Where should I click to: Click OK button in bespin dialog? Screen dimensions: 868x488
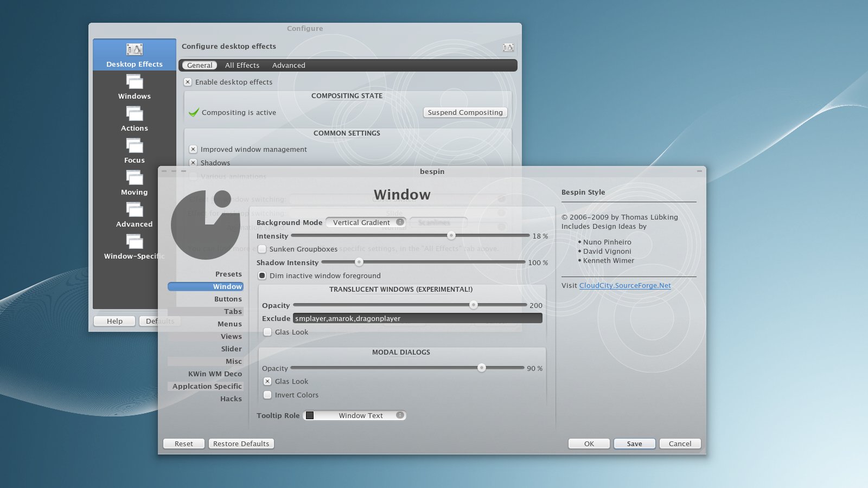(589, 444)
